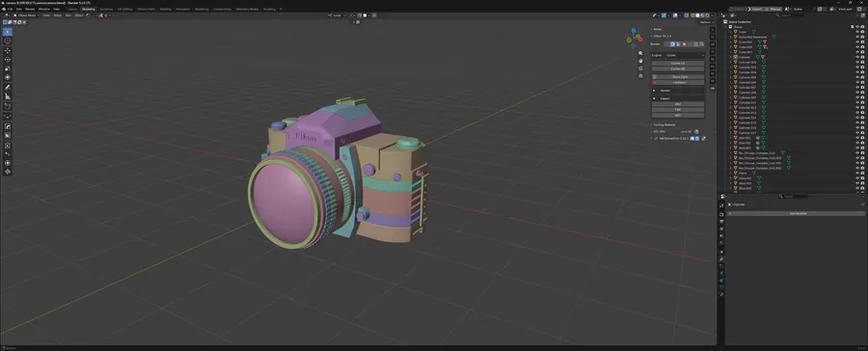
Task: Click the FBX export button
Action: point(678,110)
